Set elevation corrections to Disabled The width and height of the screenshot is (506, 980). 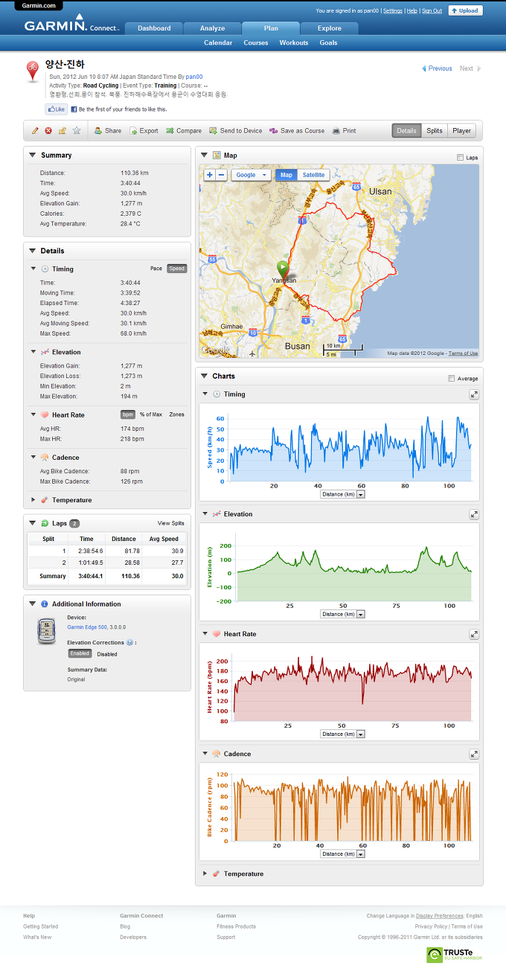click(x=107, y=654)
